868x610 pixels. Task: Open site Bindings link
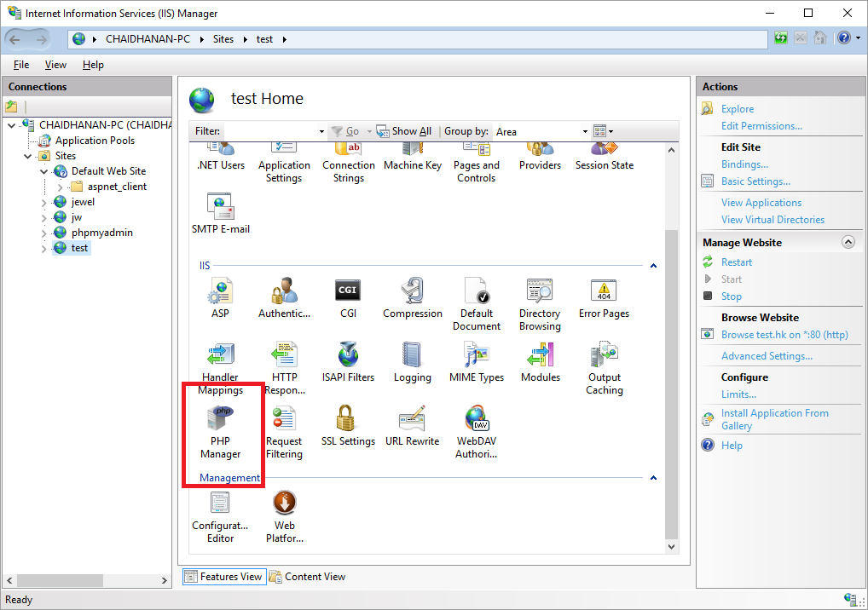coord(744,164)
